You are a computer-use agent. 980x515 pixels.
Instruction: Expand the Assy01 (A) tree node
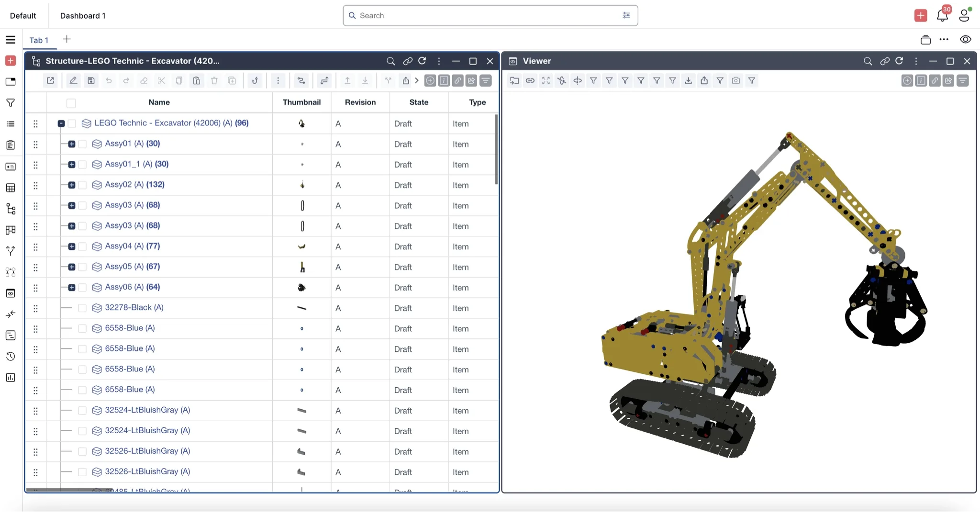(72, 144)
